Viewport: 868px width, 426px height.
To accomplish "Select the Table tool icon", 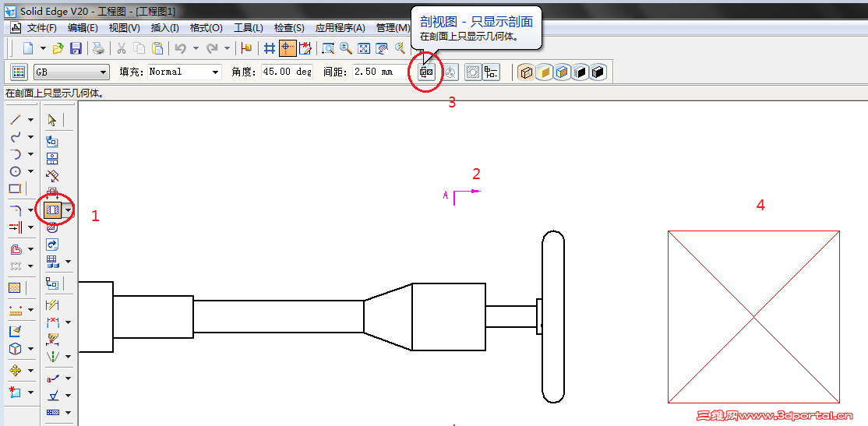I will click(52, 261).
